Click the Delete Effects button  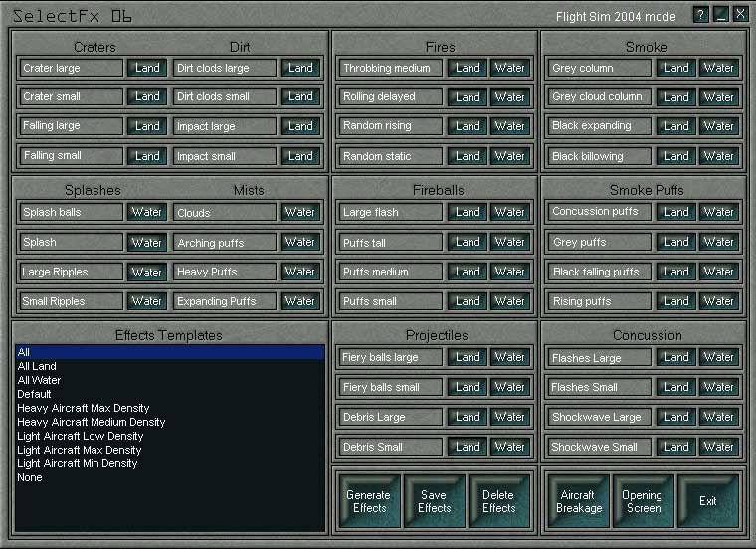(499, 501)
